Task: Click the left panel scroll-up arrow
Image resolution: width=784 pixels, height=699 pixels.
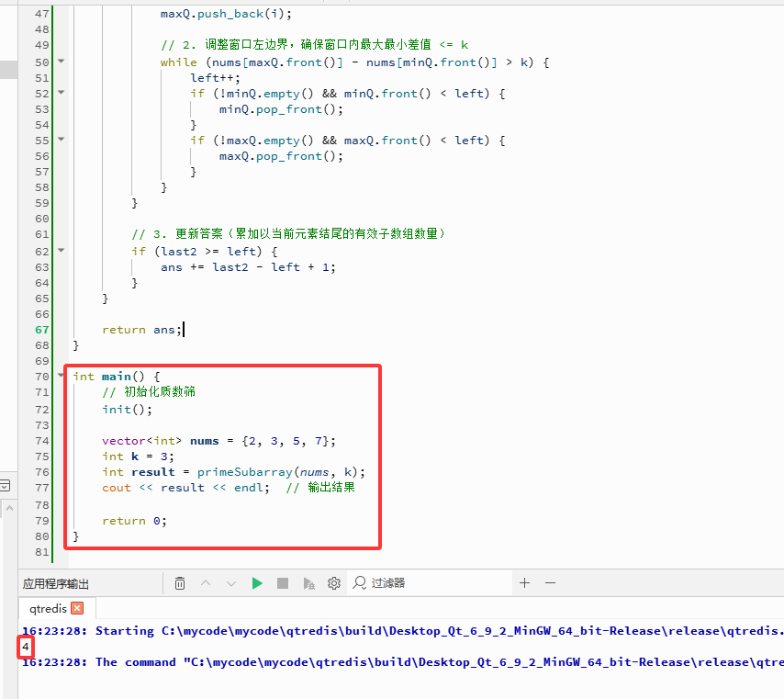Action: (9, 508)
